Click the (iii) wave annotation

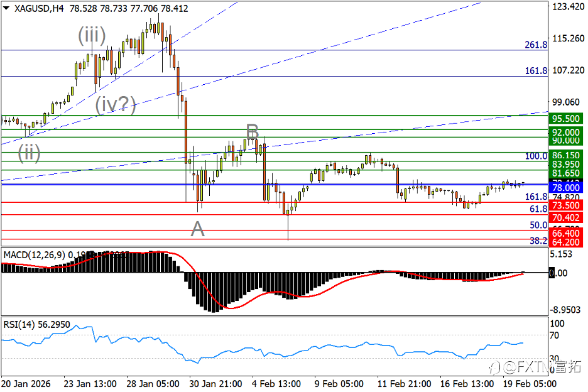[92, 36]
